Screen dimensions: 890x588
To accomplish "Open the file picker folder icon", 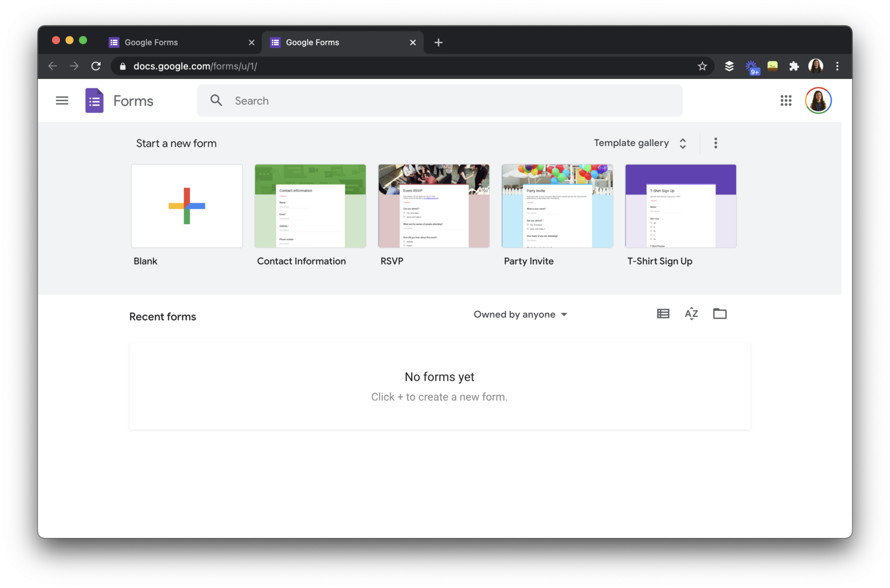I will click(x=720, y=313).
